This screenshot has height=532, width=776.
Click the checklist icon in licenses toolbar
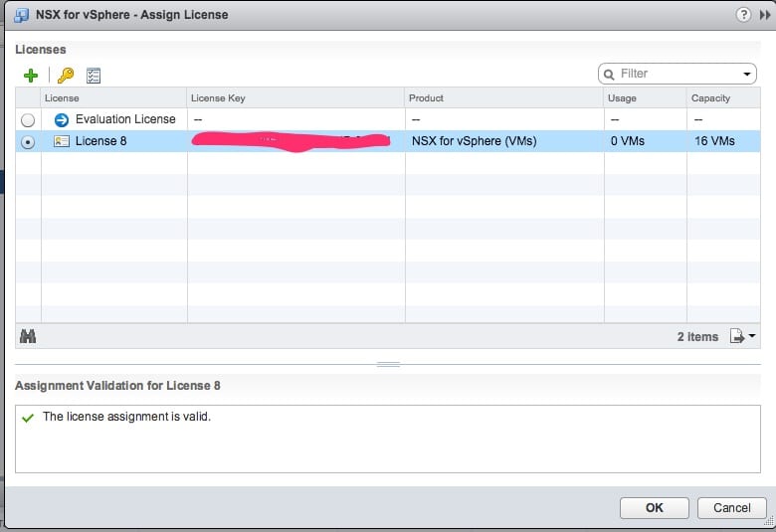tap(94, 76)
